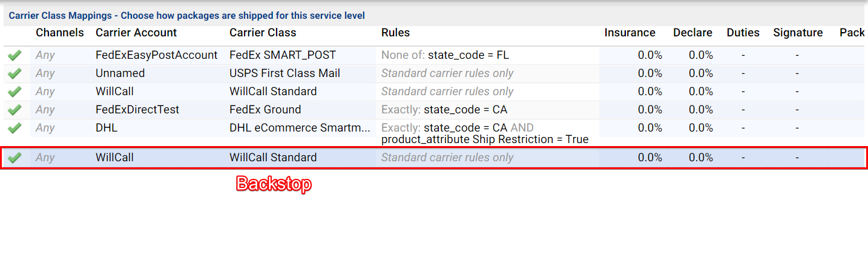868x254 pixels.
Task: Click rule 'Exactly: state_code = CA' for FedExDirectTest
Action: pos(444,110)
